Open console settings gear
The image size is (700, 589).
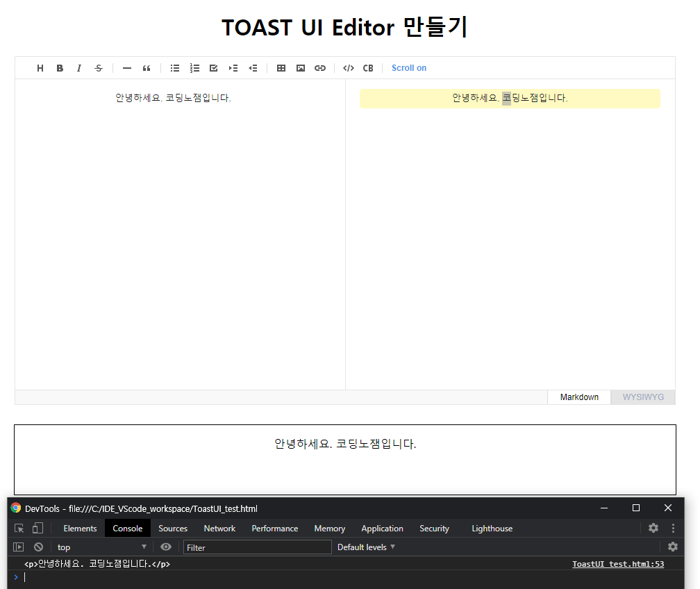pos(672,547)
